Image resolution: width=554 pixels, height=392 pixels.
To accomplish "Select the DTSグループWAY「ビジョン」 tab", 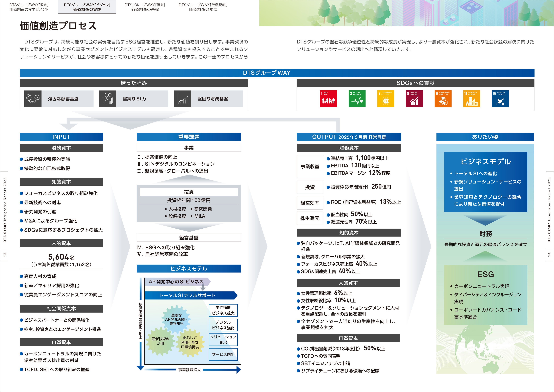I will pos(87,7).
